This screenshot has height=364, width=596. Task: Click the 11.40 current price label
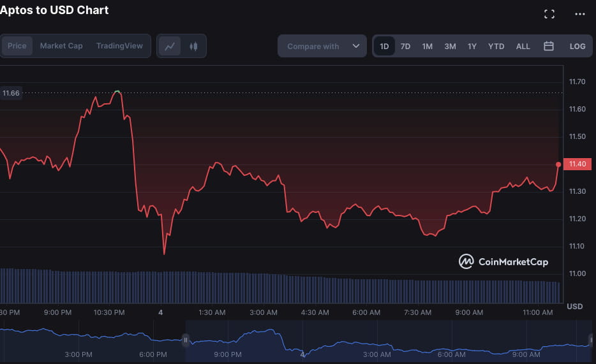(577, 164)
